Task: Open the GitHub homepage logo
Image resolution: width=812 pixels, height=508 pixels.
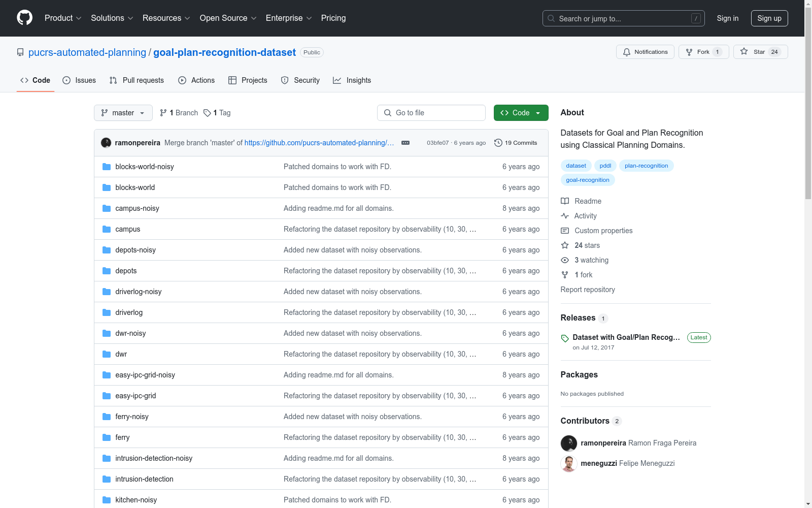Action: pyautogui.click(x=24, y=18)
